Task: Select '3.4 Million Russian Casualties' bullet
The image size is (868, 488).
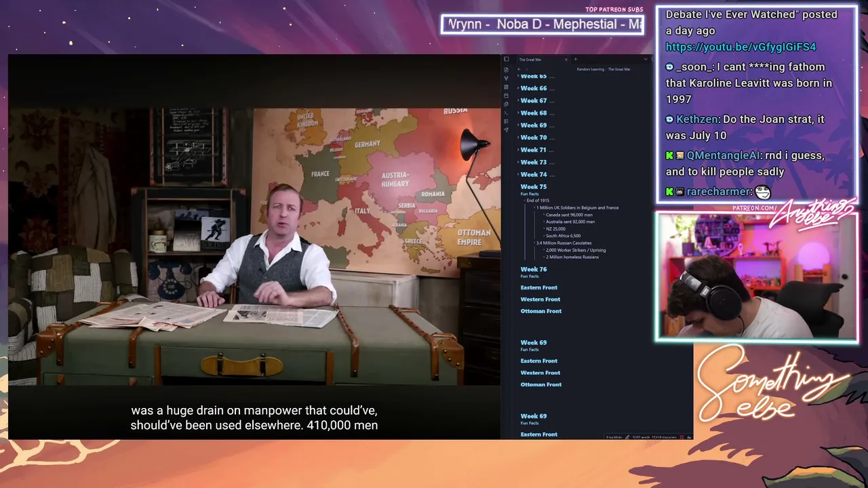Action: 564,243
